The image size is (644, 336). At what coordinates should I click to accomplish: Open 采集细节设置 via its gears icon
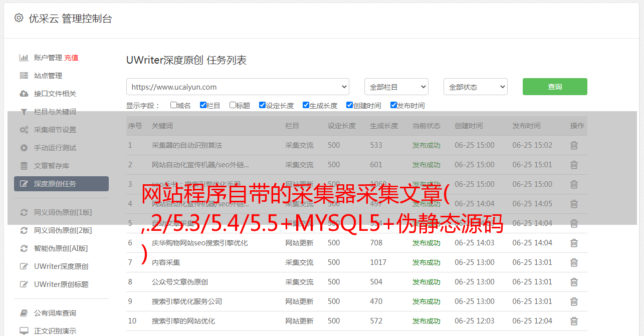24,130
